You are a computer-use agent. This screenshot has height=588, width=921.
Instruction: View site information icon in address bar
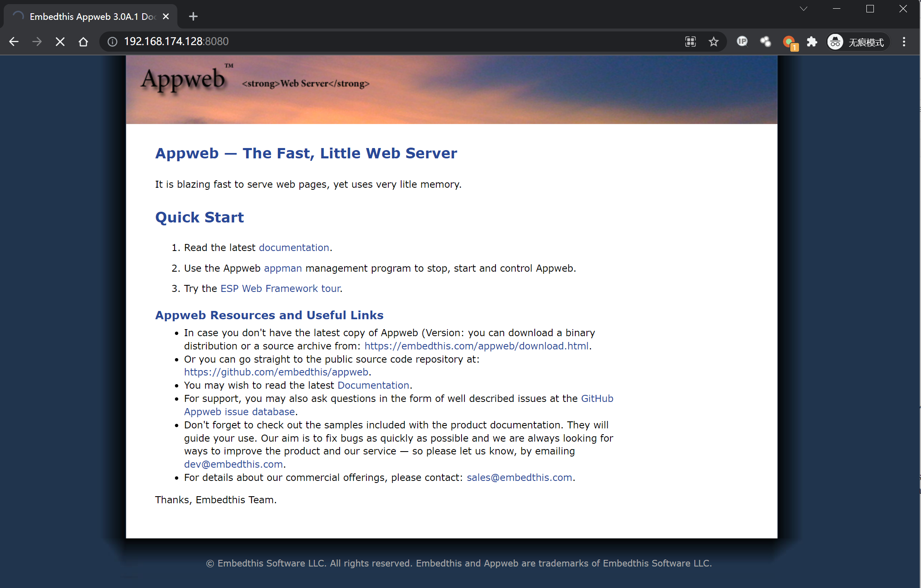[x=112, y=42]
